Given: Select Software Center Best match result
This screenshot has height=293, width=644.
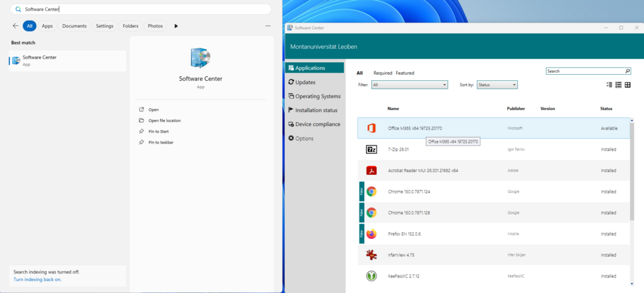Looking at the screenshot, I should click(67, 61).
